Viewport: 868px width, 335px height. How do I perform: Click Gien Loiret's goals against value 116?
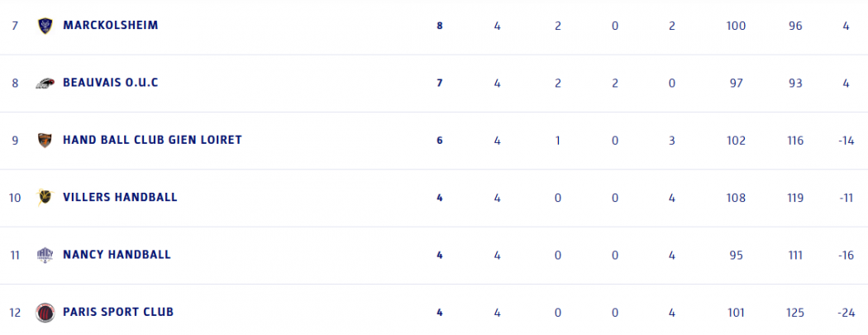pyautogui.click(x=795, y=141)
